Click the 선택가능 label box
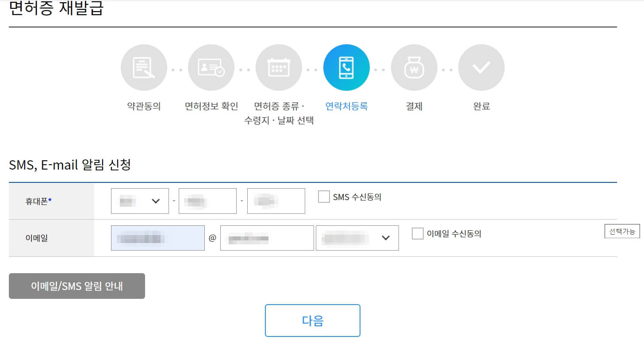 click(x=622, y=231)
